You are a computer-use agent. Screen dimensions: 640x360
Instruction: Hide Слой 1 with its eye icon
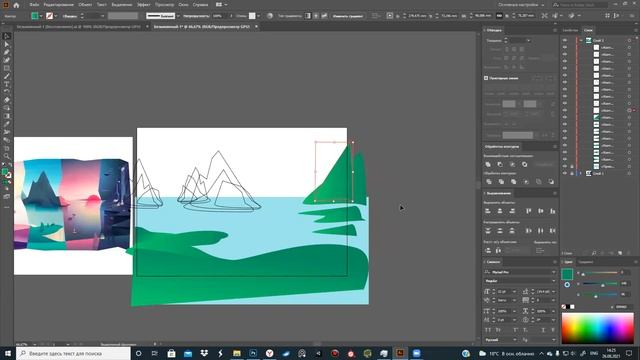tap(565, 173)
